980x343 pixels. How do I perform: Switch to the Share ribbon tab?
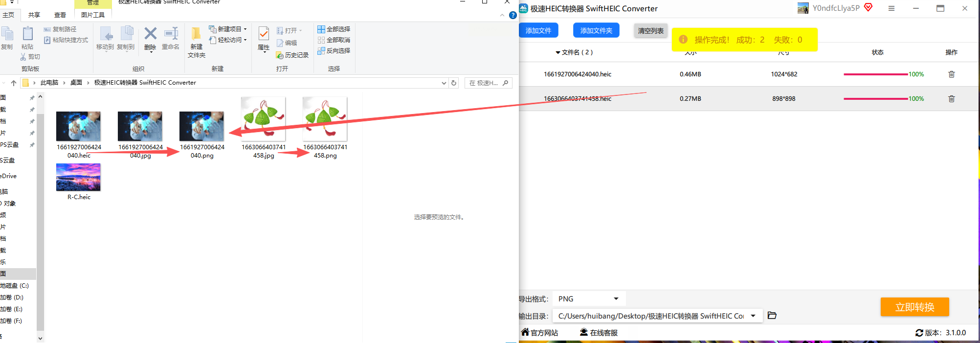(x=34, y=15)
